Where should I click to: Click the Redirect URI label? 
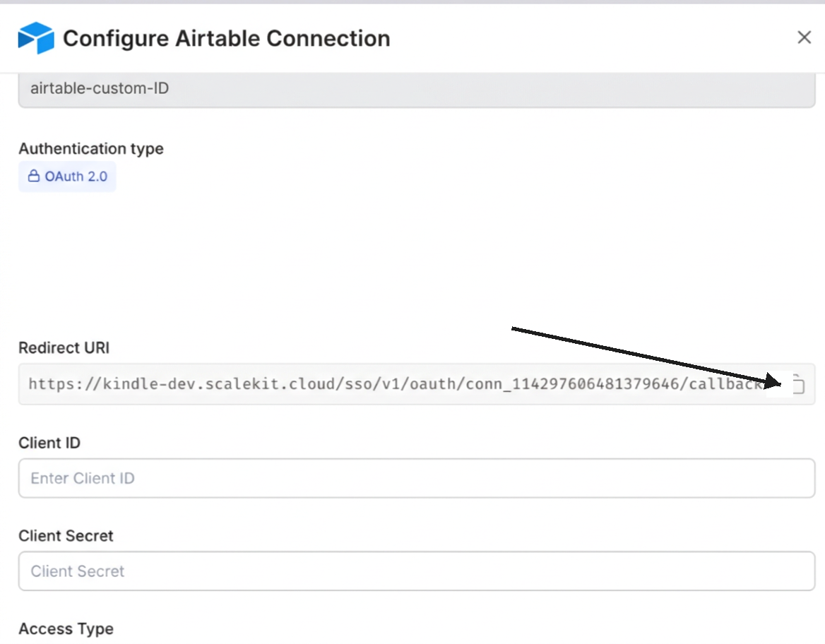point(64,348)
